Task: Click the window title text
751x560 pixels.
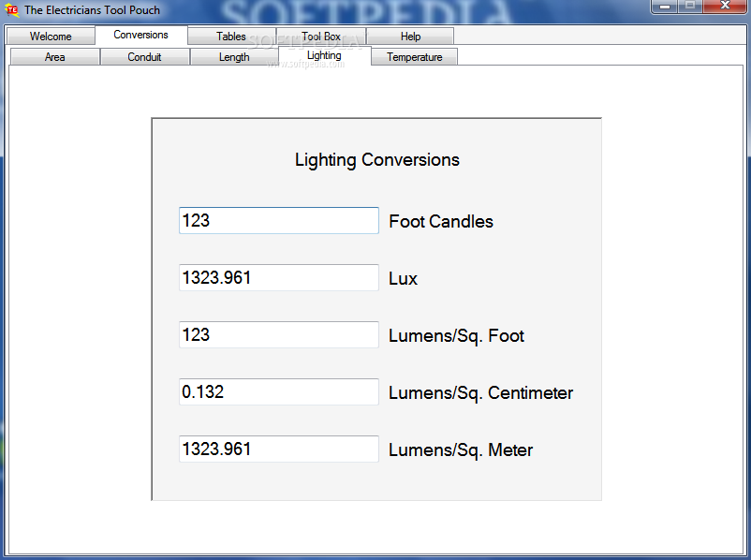Action: [x=92, y=10]
